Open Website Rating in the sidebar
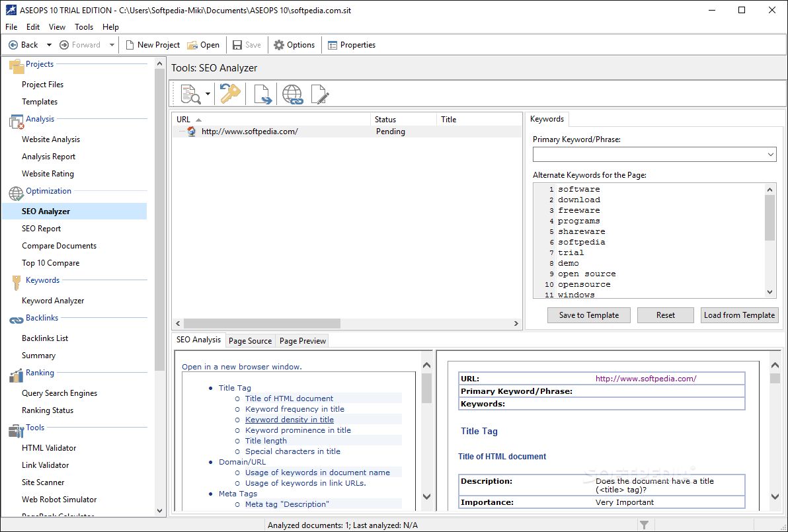This screenshot has height=532, width=788. click(x=48, y=173)
